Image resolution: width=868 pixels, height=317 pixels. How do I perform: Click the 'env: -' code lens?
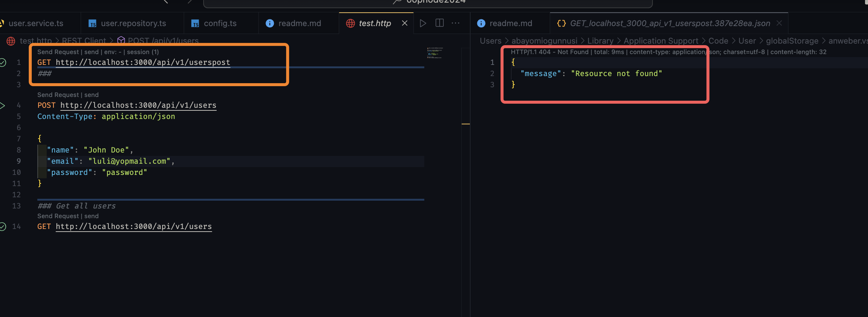click(x=113, y=52)
